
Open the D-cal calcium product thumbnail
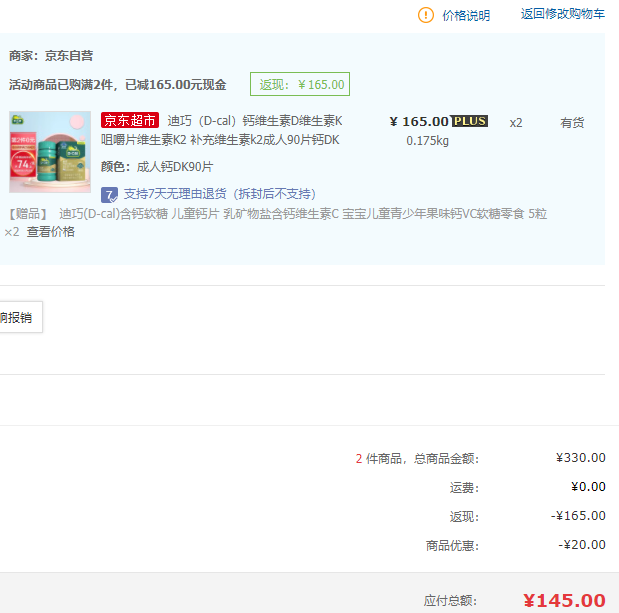50,152
